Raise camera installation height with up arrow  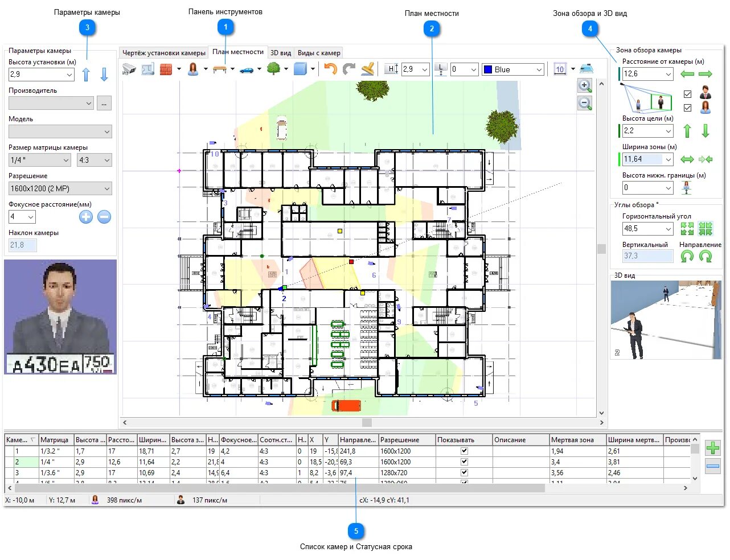[x=86, y=75]
